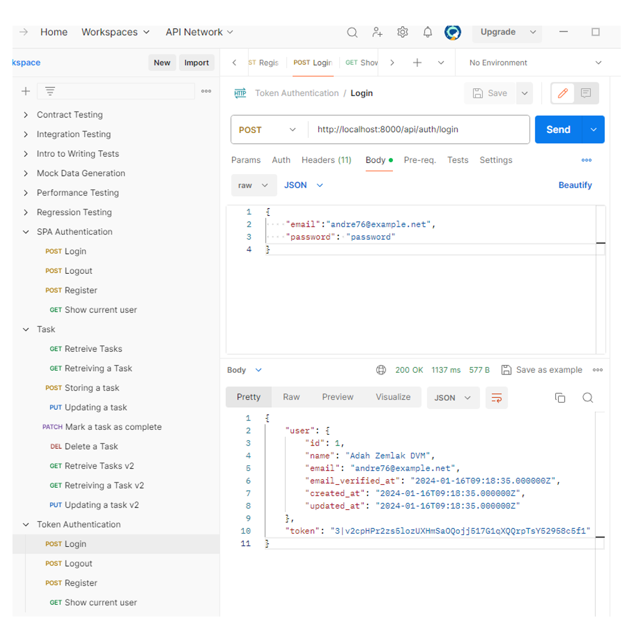Click the Import button
This screenshot has height=644, width=644.
[196, 63]
